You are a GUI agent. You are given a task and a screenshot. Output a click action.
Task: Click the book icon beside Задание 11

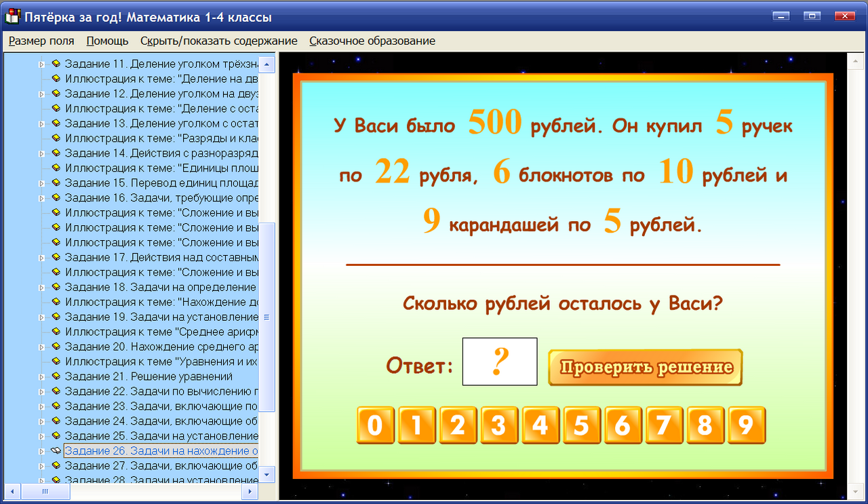[56, 63]
